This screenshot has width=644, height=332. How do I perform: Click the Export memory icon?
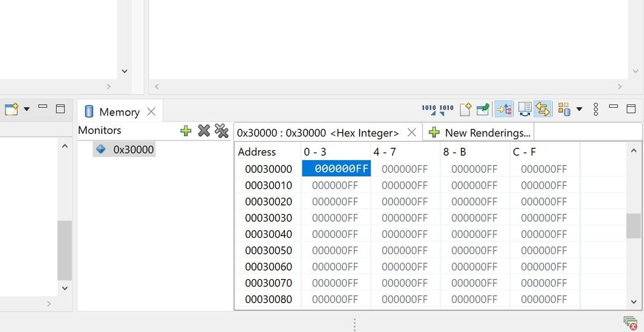[446, 110]
